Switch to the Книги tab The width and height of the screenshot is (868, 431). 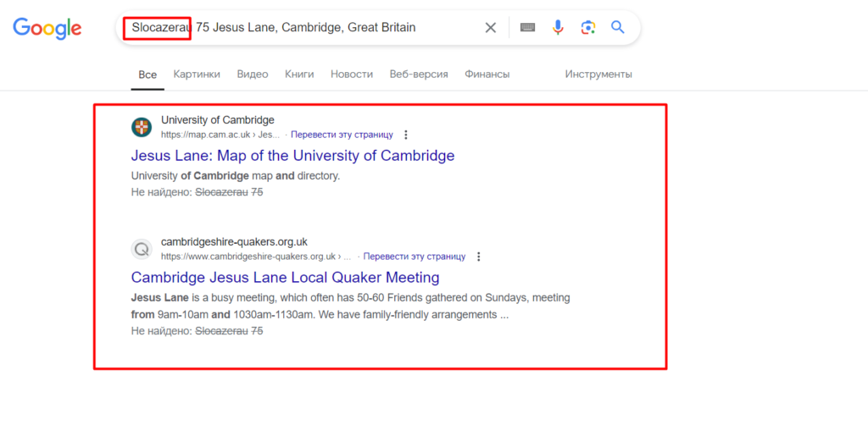click(x=299, y=75)
